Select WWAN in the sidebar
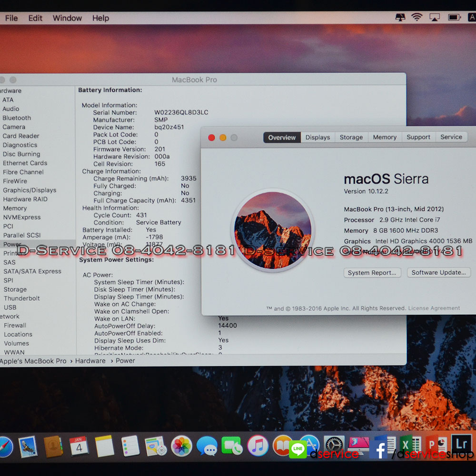Screen dimensions: 476x476 point(14,352)
